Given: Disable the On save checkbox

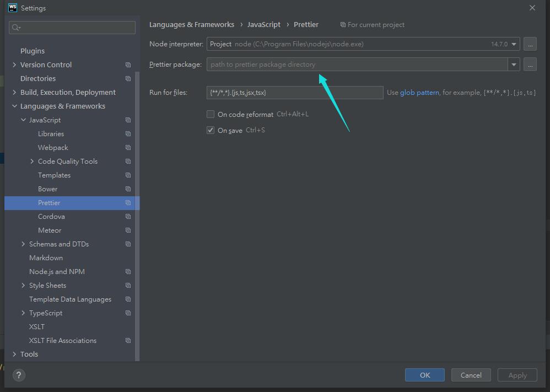Looking at the screenshot, I should tap(211, 130).
